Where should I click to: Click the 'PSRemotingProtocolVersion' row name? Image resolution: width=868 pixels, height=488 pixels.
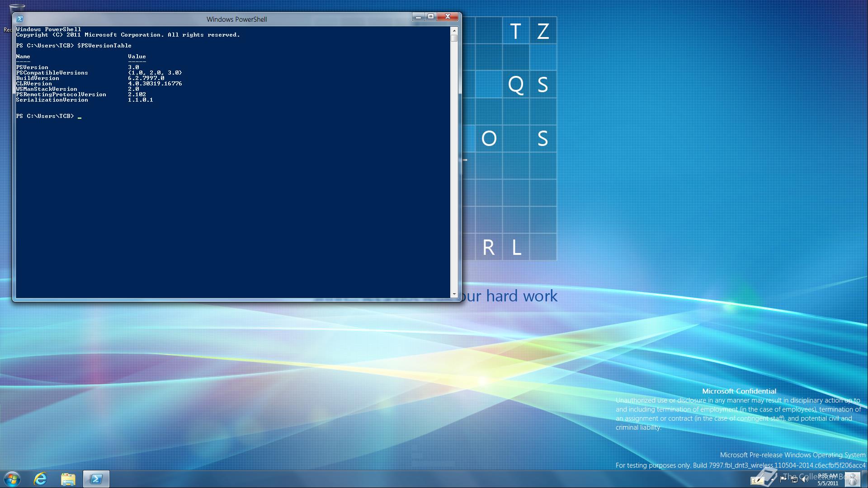click(x=61, y=94)
